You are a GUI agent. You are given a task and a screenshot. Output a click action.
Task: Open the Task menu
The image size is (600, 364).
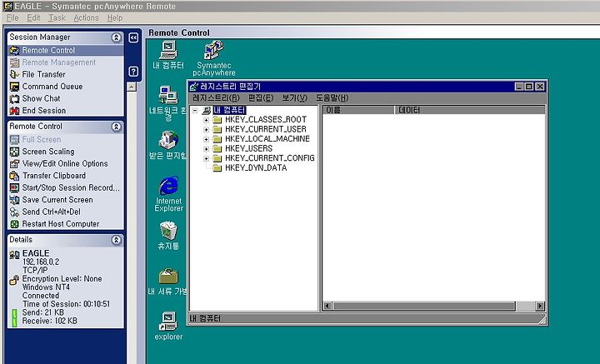(57, 18)
